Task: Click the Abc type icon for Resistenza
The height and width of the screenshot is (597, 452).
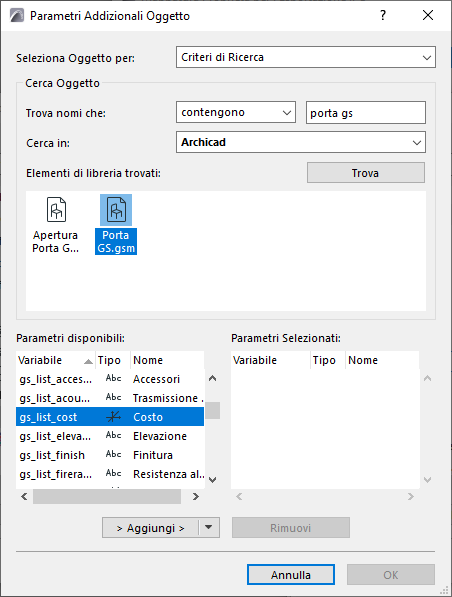Action: (x=113, y=473)
